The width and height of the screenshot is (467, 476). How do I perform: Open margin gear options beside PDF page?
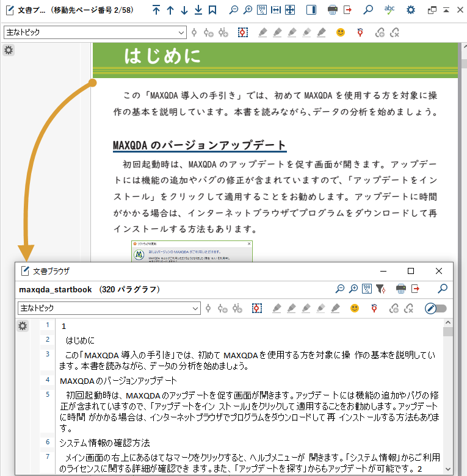pos(9,50)
